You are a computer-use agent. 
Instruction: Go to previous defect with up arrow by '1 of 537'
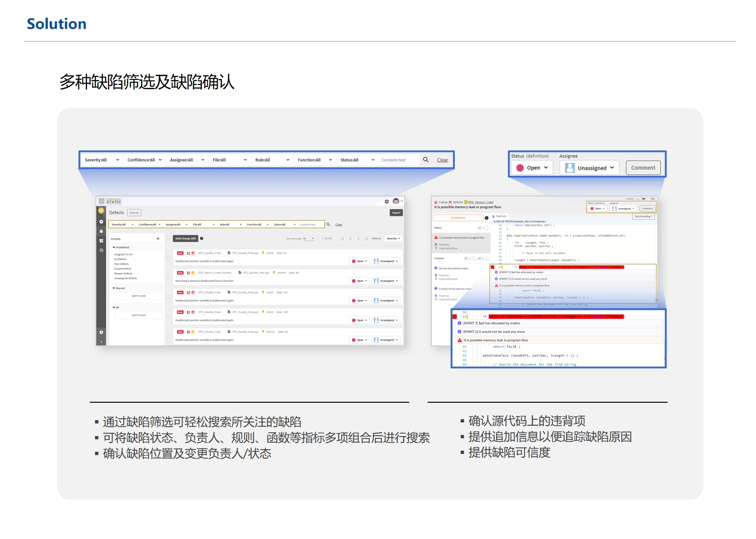(x=638, y=199)
